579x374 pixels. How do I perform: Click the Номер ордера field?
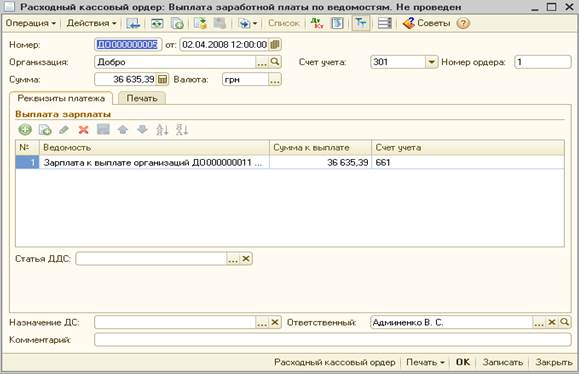coord(542,62)
